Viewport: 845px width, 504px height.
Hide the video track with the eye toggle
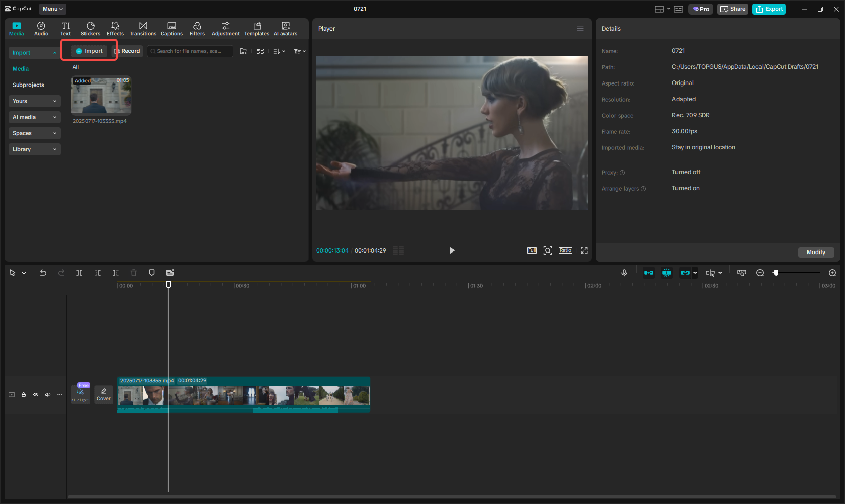(35, 394)
